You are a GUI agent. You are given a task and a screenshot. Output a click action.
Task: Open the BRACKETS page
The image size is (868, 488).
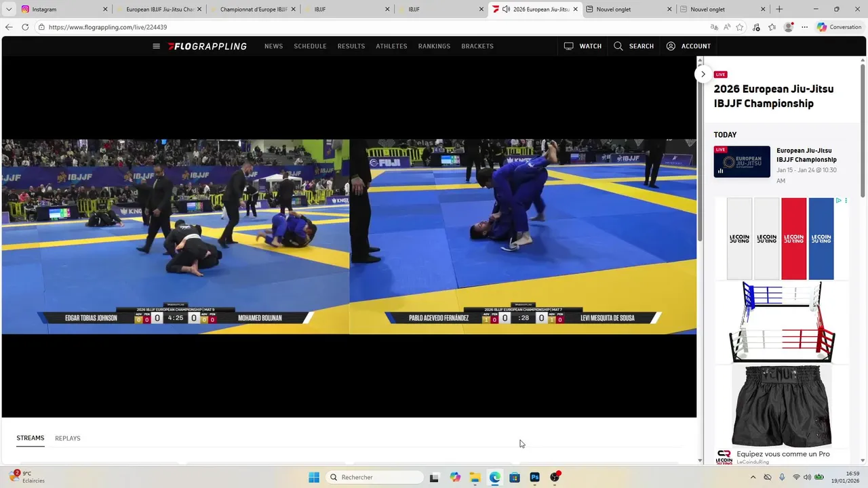pyautogui.click(x=477, y=46)
